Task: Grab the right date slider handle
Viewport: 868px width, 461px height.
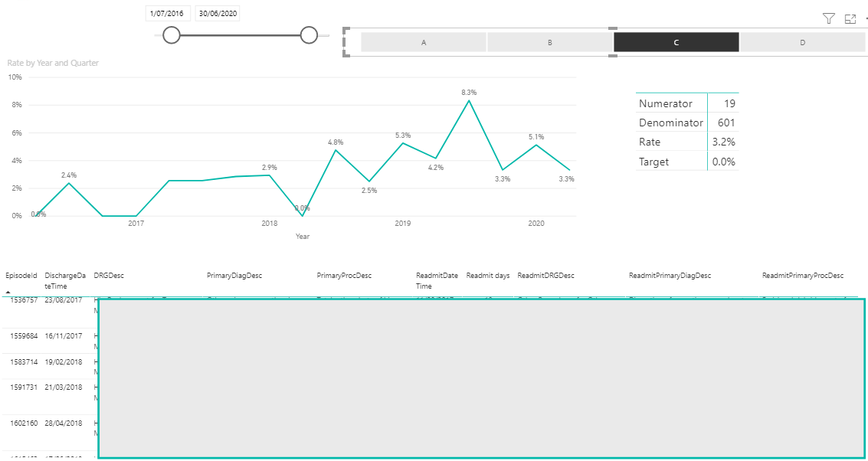Action: (x=309, y=35)
